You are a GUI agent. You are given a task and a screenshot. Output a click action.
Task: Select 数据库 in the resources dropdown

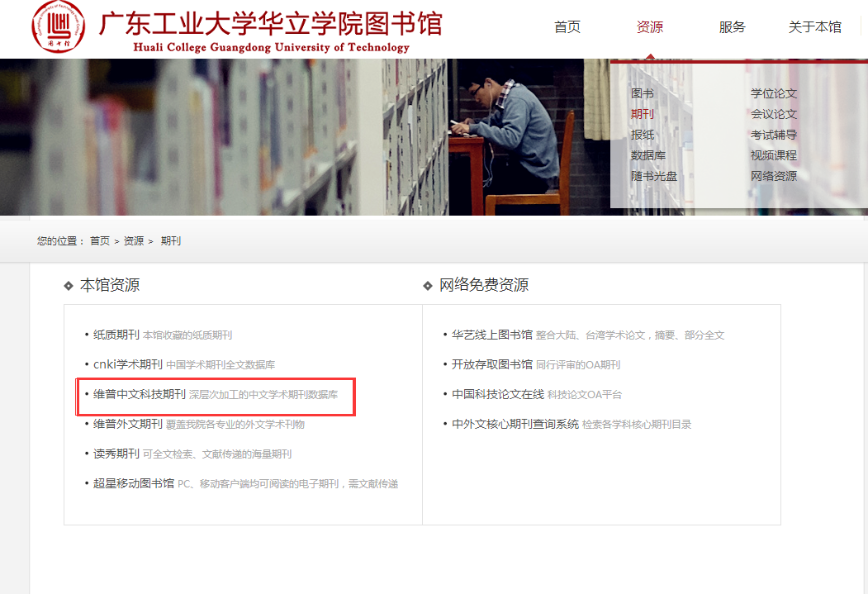pos(648,155)
